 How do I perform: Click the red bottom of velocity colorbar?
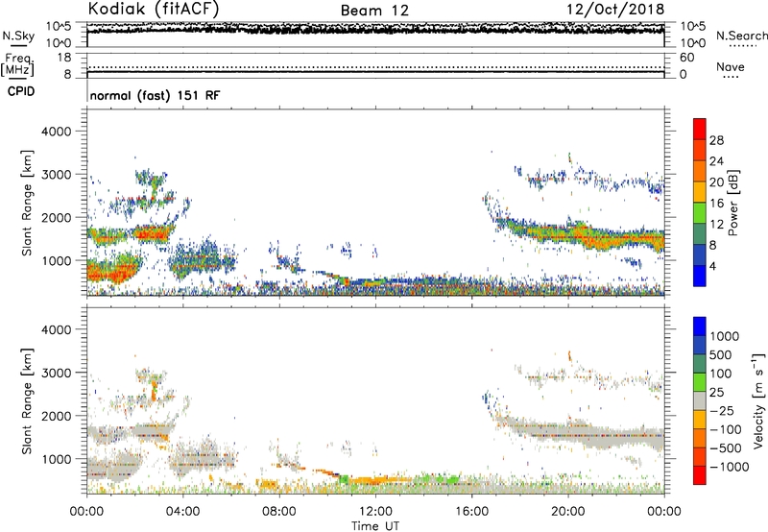click(x=700, y=475)
